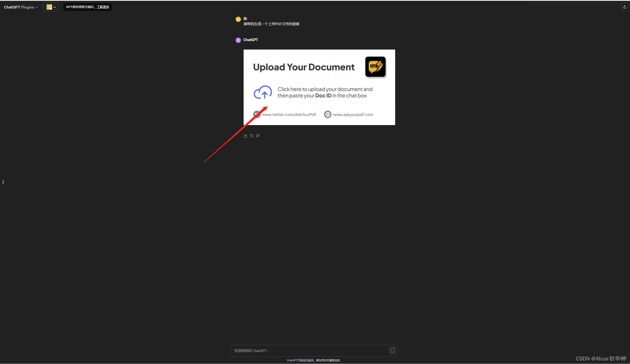Click the globe icon beside askyourpdf.com

[327, 115]
